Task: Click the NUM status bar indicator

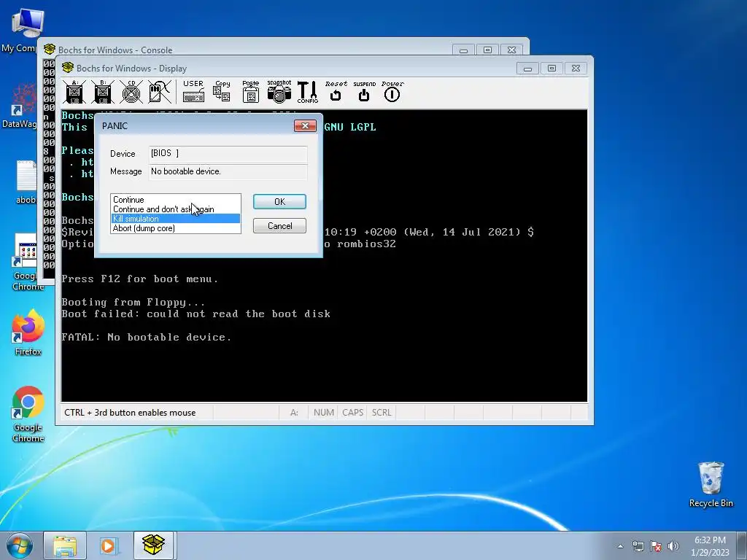Action: 323,413
